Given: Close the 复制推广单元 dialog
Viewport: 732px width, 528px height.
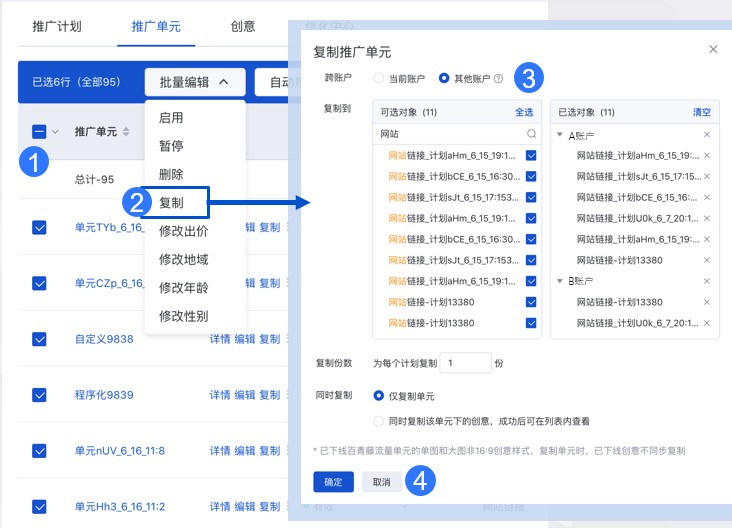Looking at the screenshot, I should point(713,49).
